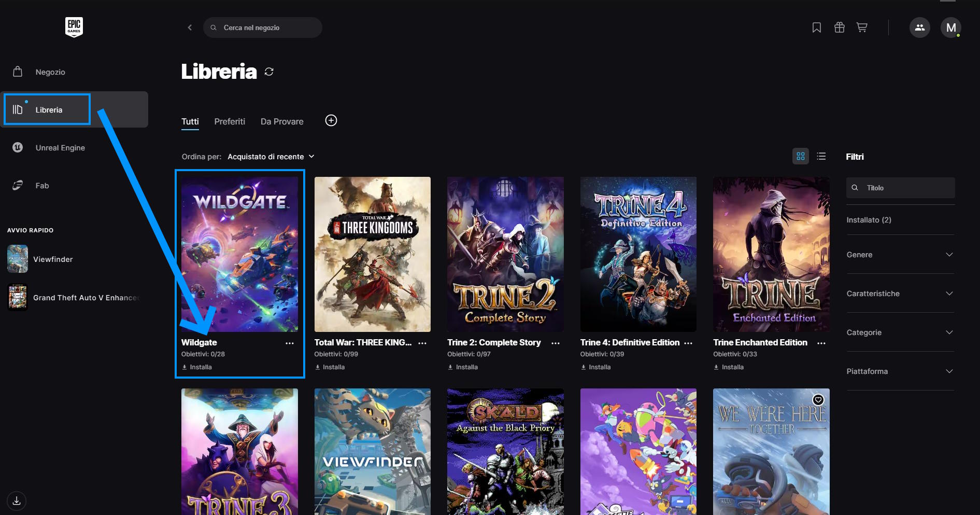Switch to list view layout
The image size is (980, 515).
821,156
